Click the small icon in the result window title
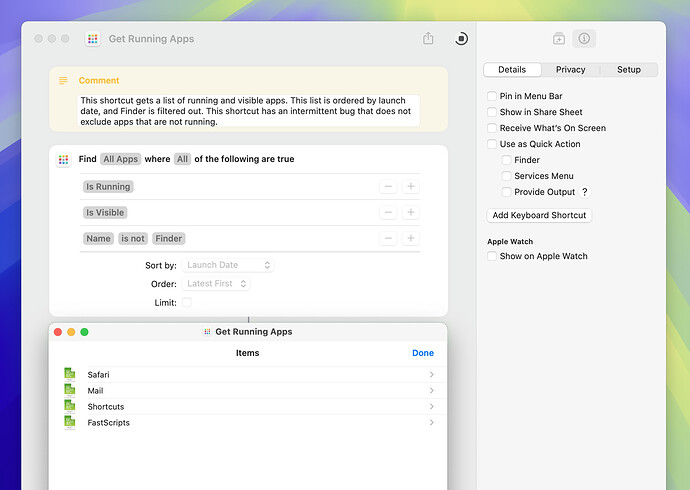The image size is (690, 490). click(207, 332)
